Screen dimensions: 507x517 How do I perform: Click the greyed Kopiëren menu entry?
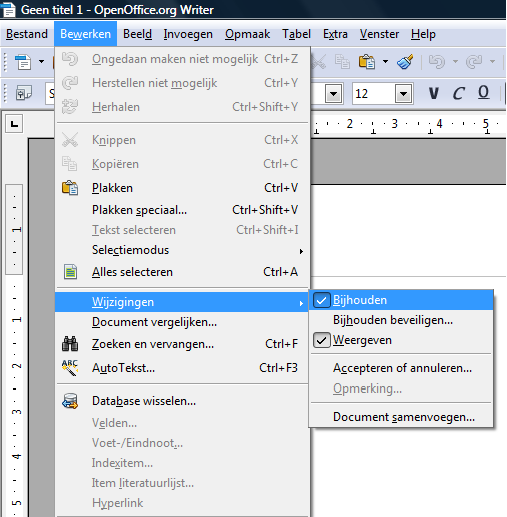[182, 164]
